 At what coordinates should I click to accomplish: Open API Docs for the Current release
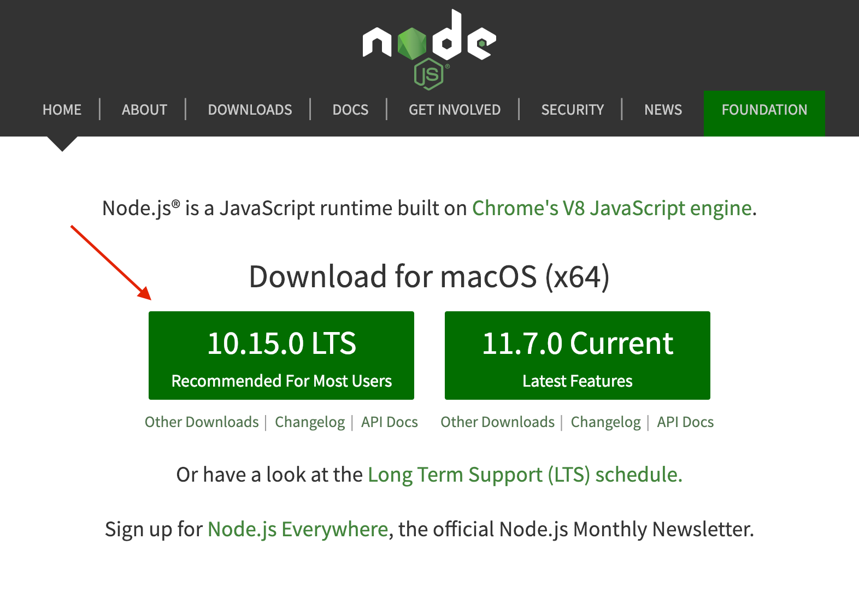tap(686, 422)
